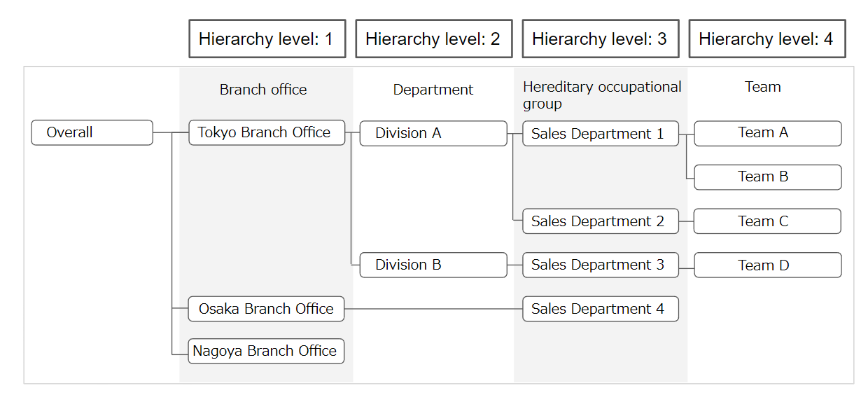
Task: Click the Division A box
Action: (433, 133)
